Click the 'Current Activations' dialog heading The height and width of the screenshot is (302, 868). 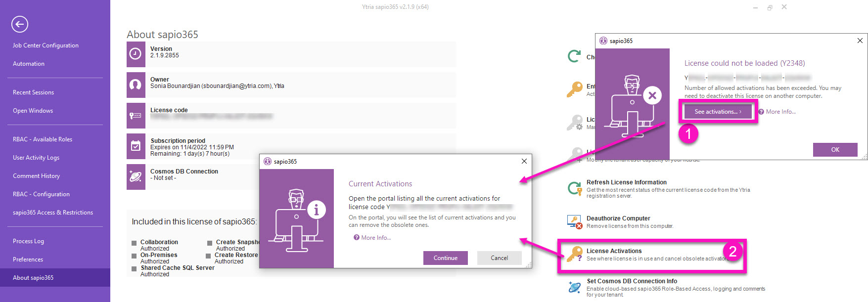point(380,184)
